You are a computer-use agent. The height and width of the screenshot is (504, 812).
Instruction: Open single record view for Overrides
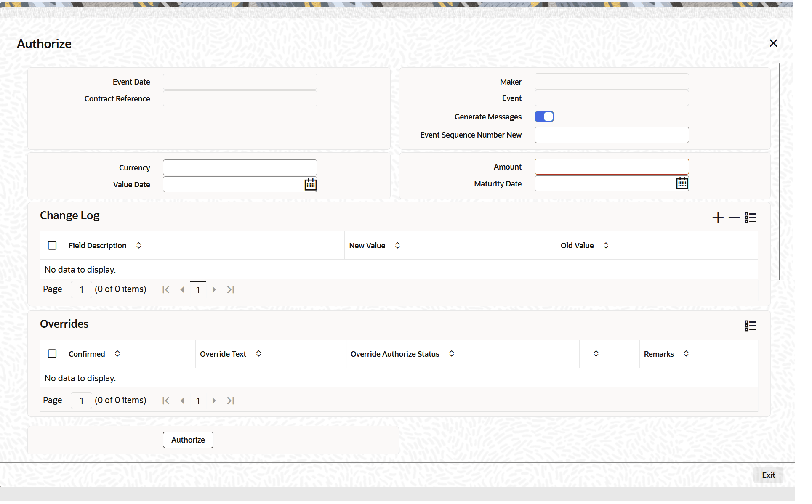pos(750,326)
